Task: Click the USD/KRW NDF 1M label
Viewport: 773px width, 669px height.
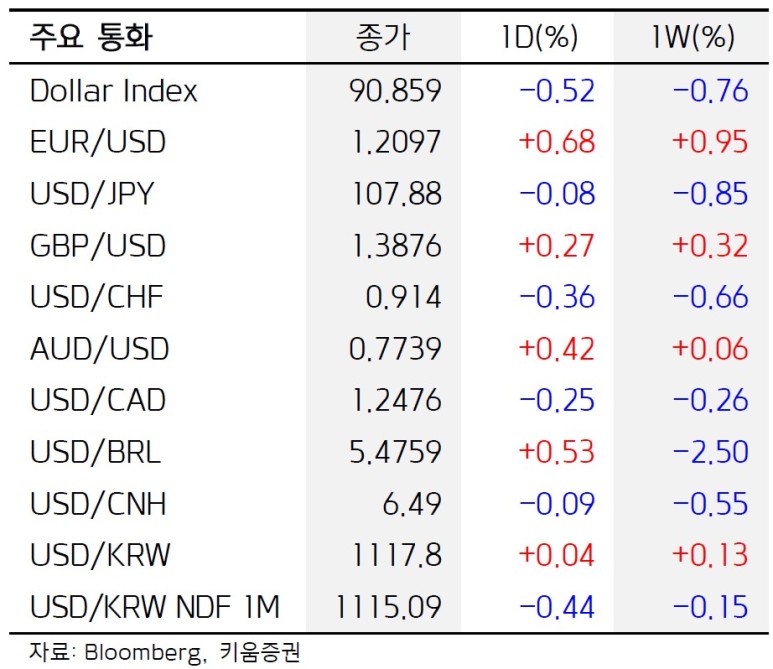Action: 155,606
